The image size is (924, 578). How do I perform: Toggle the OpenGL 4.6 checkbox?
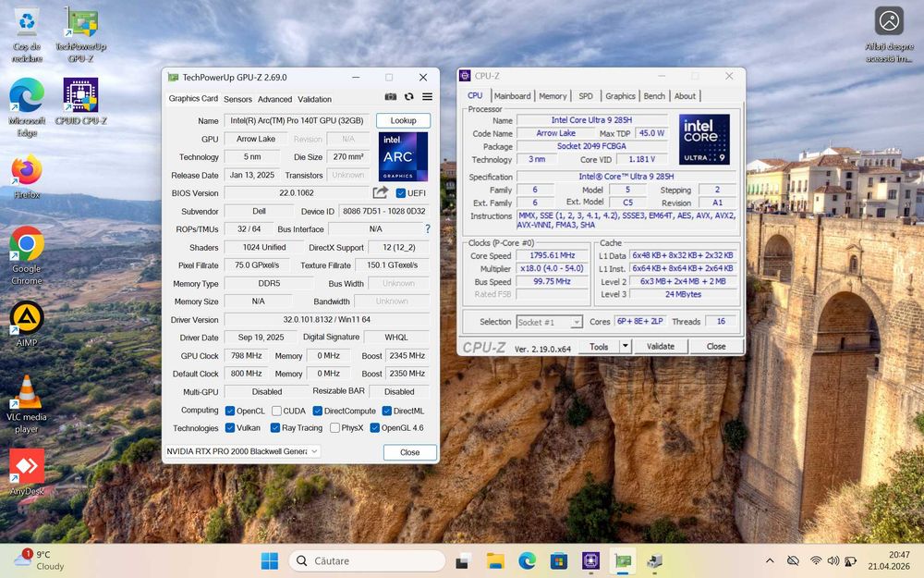pos(374,427)
